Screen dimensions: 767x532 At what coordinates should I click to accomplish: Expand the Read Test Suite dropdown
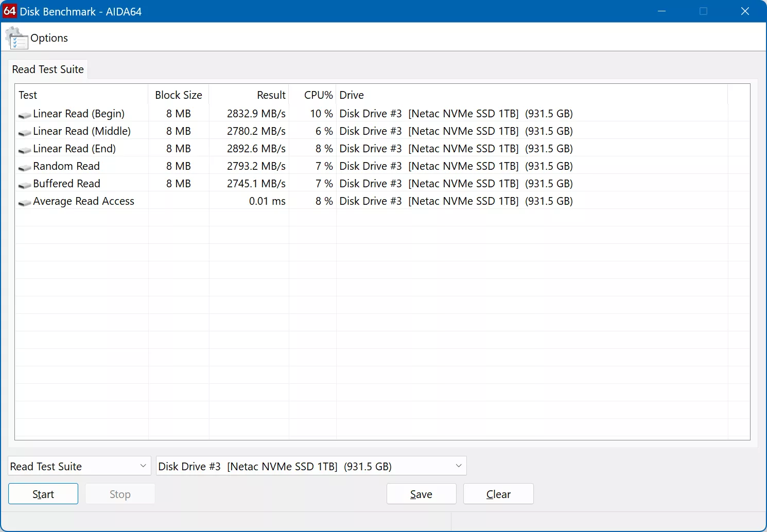click(x=79, y=466)
